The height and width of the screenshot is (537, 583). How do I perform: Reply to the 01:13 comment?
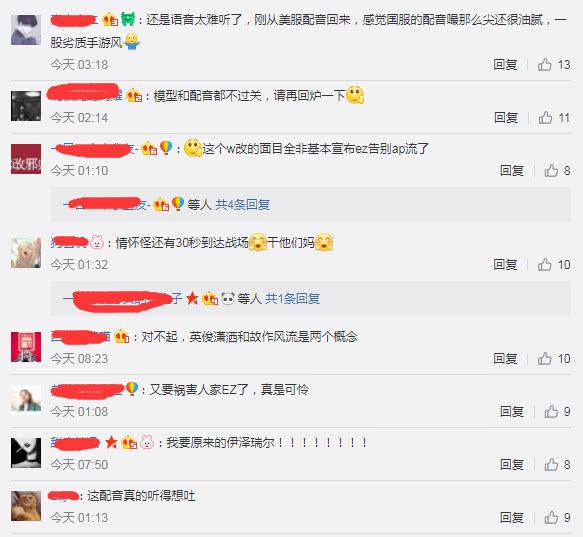coord(512,517)
